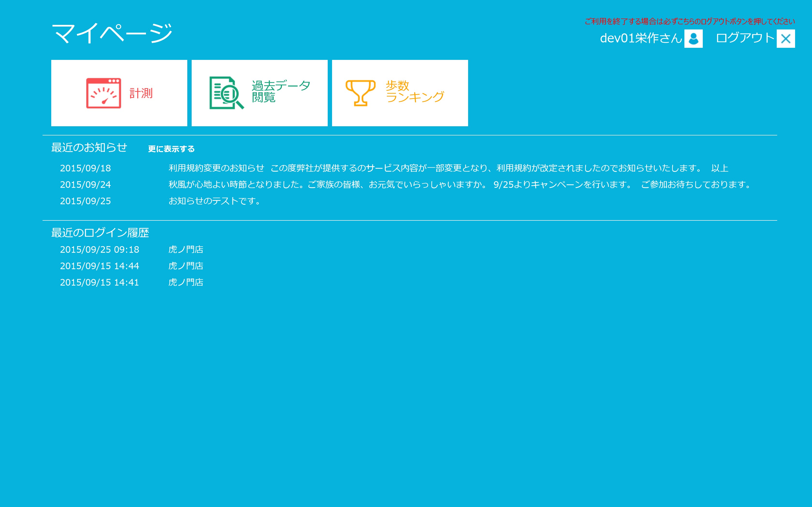Click the dev01栄作さん username
This screenshot has height=507, width=812.
pyautogui.click(x=641, y=38)
